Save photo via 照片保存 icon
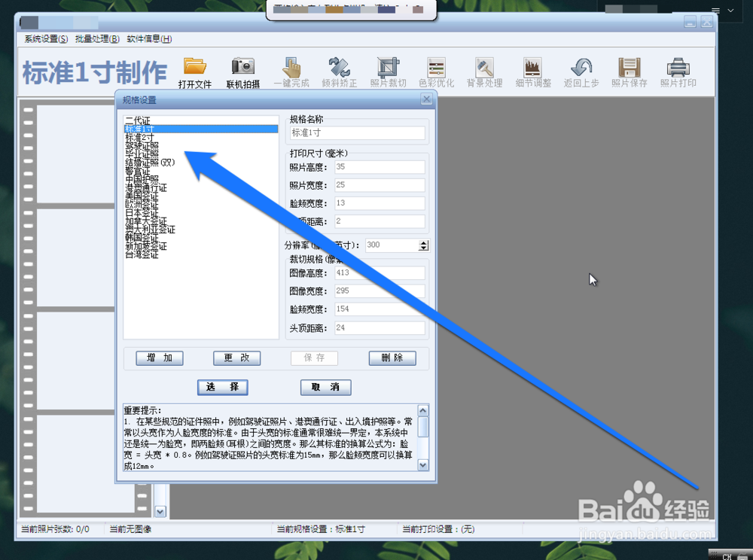Screen dimensions: 753x560 click(x=629, y=72)
